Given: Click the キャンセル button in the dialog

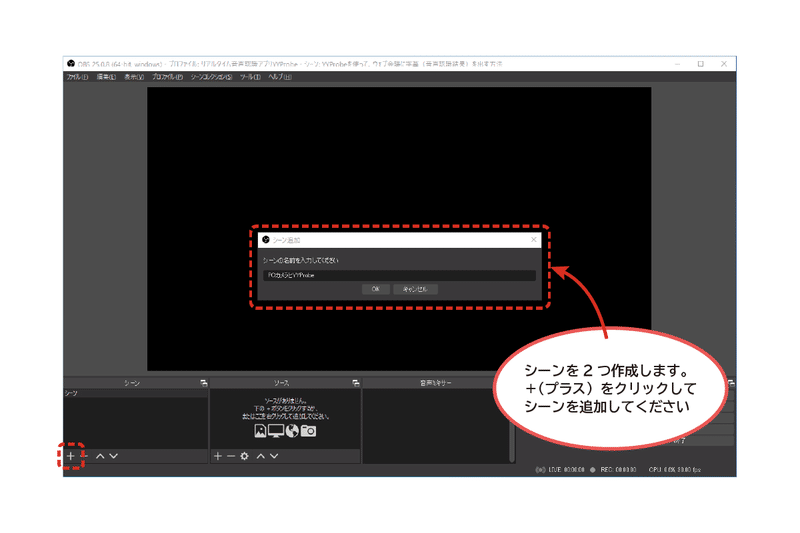Looking at the screenshot, I should click(415, 289).
